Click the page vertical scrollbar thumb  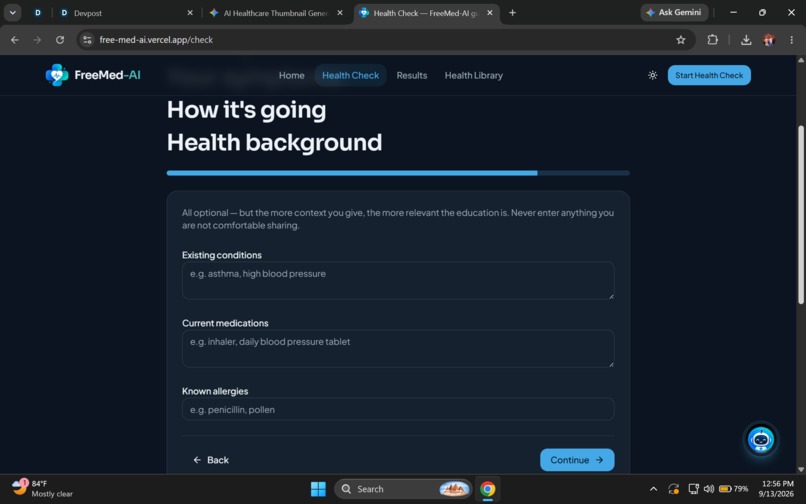(x=800, y=214)
